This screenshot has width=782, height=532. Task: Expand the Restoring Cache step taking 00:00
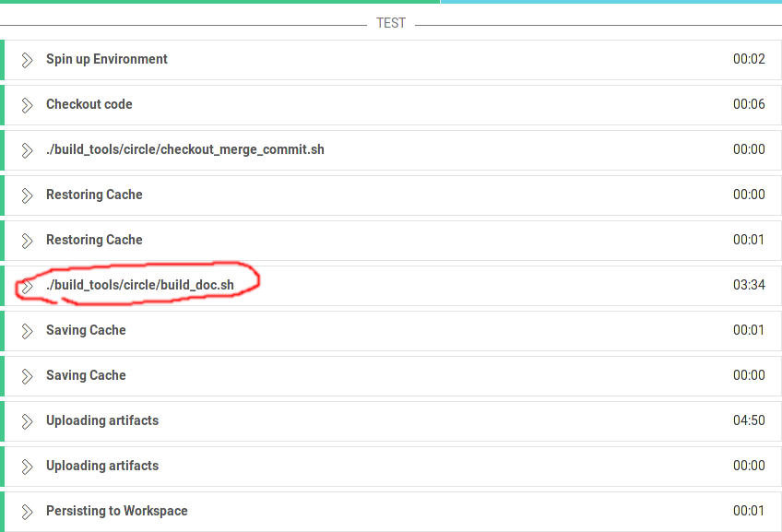coord(27,195)
